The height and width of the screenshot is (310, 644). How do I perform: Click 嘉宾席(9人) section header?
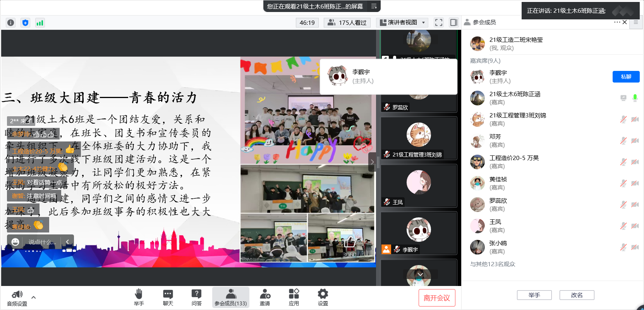coord(485,61)
